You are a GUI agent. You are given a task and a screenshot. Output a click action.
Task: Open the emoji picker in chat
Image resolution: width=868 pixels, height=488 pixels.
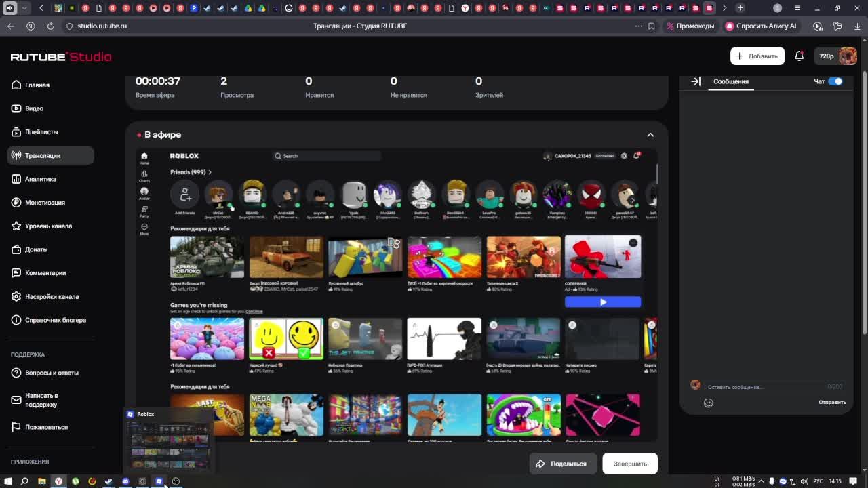(709, 403)
